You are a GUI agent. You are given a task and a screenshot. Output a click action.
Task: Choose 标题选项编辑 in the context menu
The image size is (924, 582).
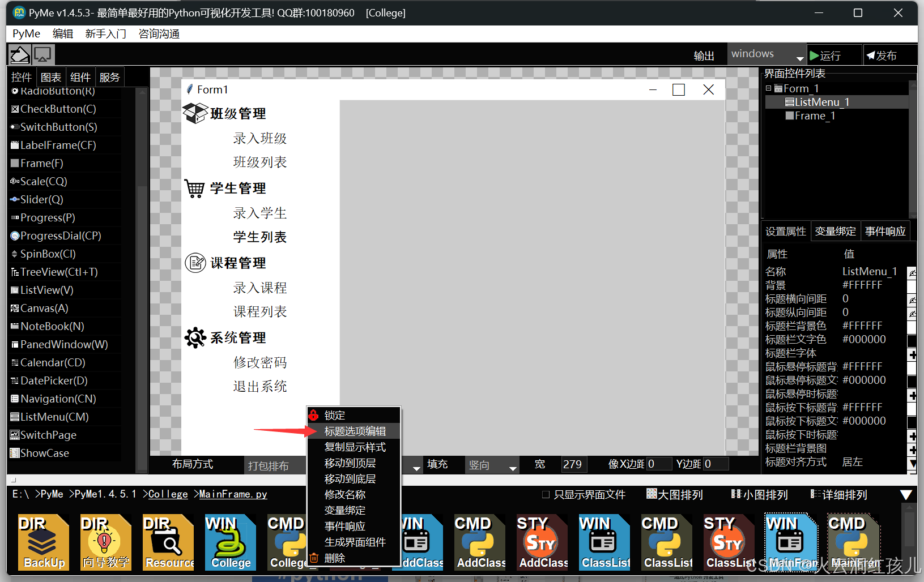click(x=354, y=431)
